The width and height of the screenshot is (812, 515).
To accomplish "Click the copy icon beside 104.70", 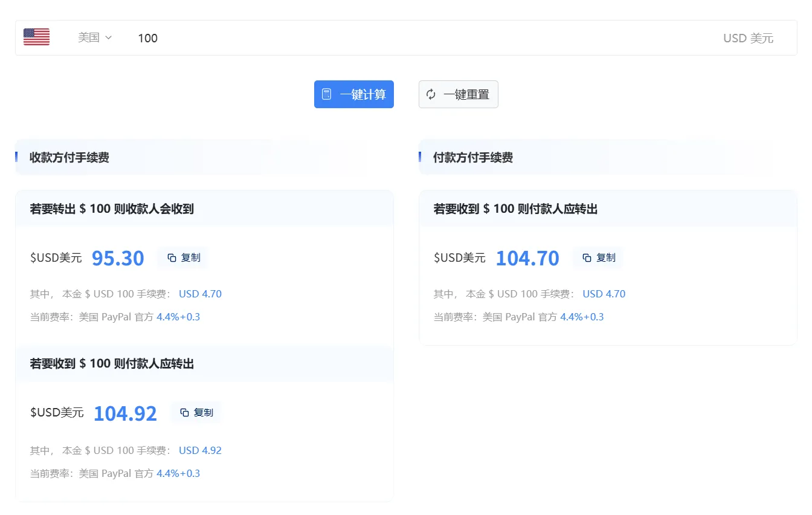I will (x=585, y=257).
